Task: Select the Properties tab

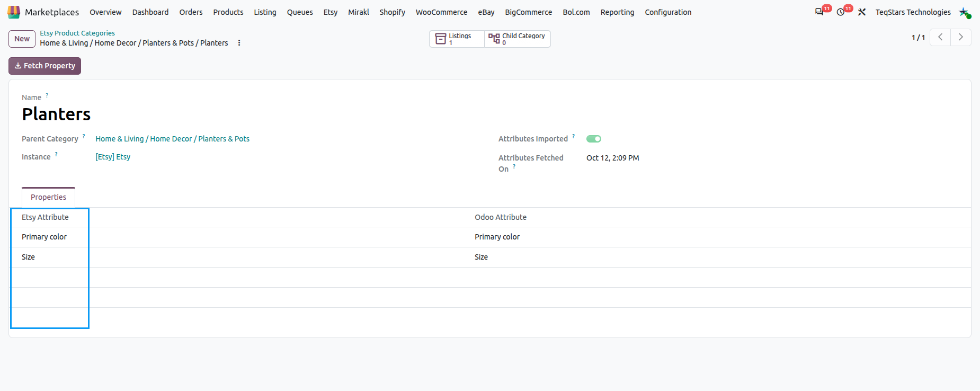Action: click(x=48, y=197)
